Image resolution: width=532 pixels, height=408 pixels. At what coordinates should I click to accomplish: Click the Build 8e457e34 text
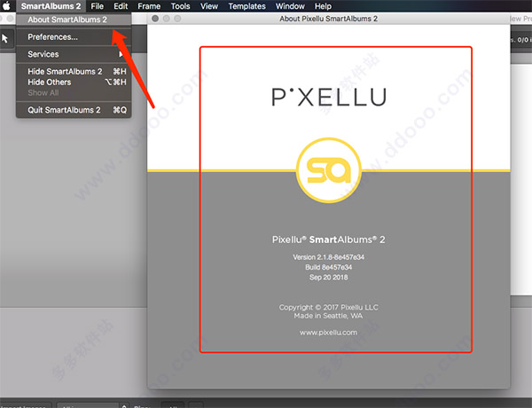pyautogui.click(x=328, y=268)
